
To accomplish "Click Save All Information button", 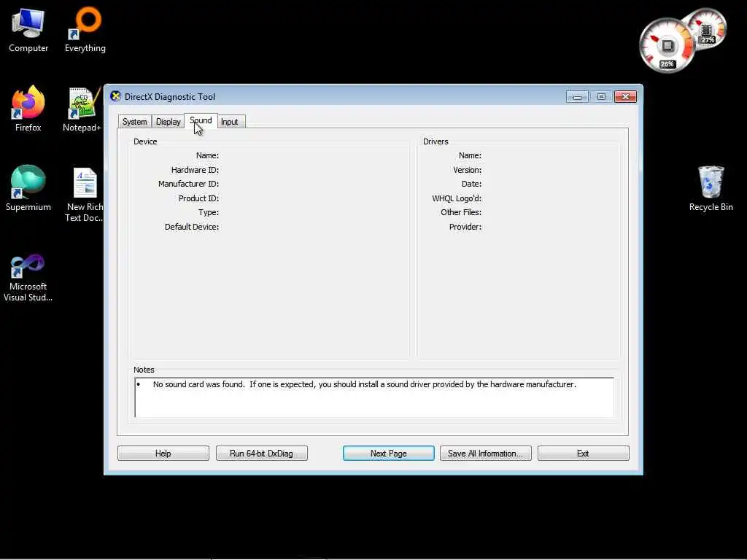I will 485,454.
